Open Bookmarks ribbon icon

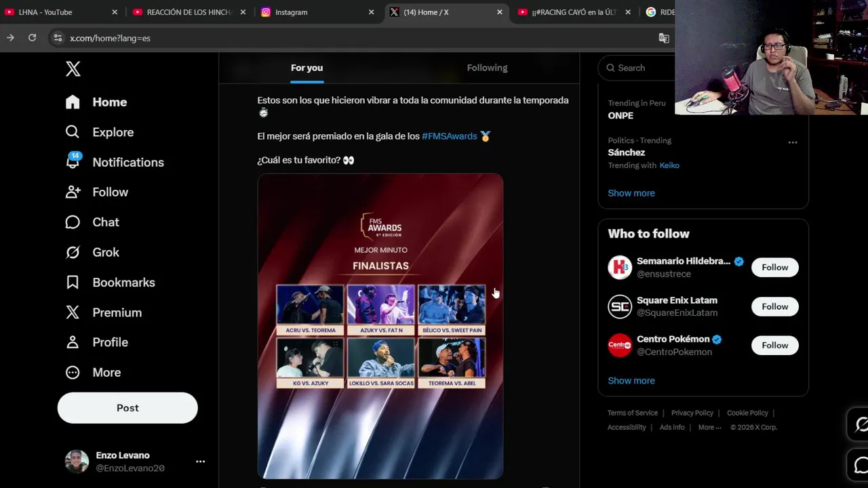pos(73,282)
